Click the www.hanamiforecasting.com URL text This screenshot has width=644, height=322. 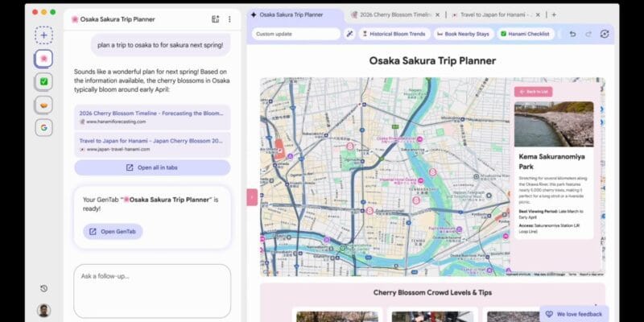click(116, 122)
